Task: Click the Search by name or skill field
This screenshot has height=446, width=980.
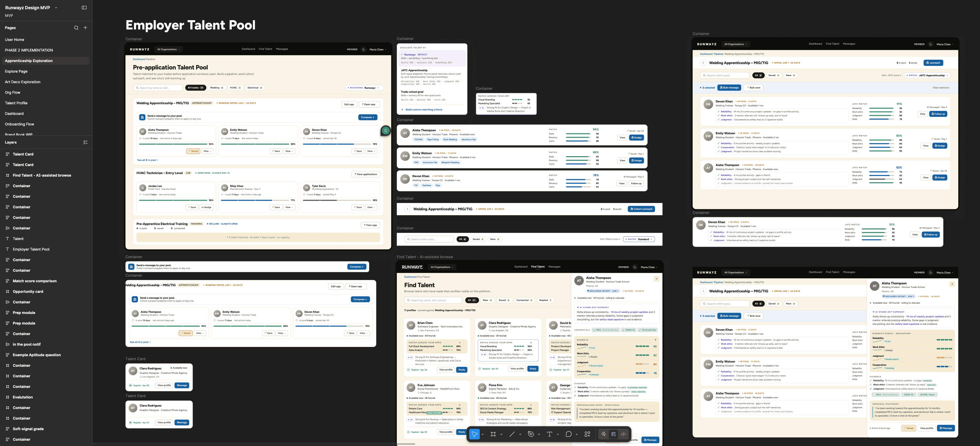Action: click(x=158, y=88)
